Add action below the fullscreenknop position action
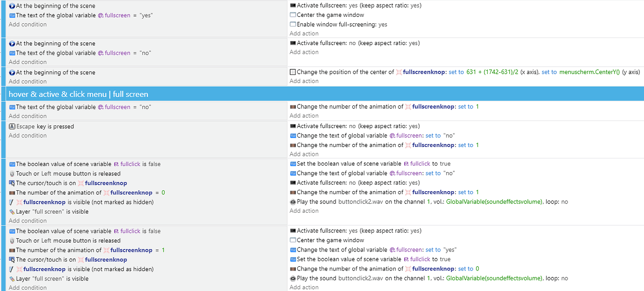 click(304, 81)
